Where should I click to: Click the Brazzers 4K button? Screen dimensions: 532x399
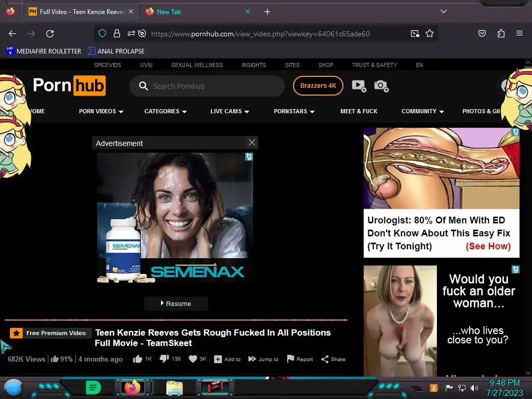pos(318,86)
